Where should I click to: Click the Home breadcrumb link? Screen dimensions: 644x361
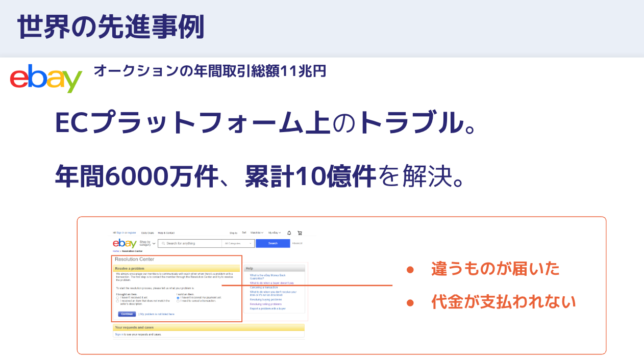tap(116, 251)
